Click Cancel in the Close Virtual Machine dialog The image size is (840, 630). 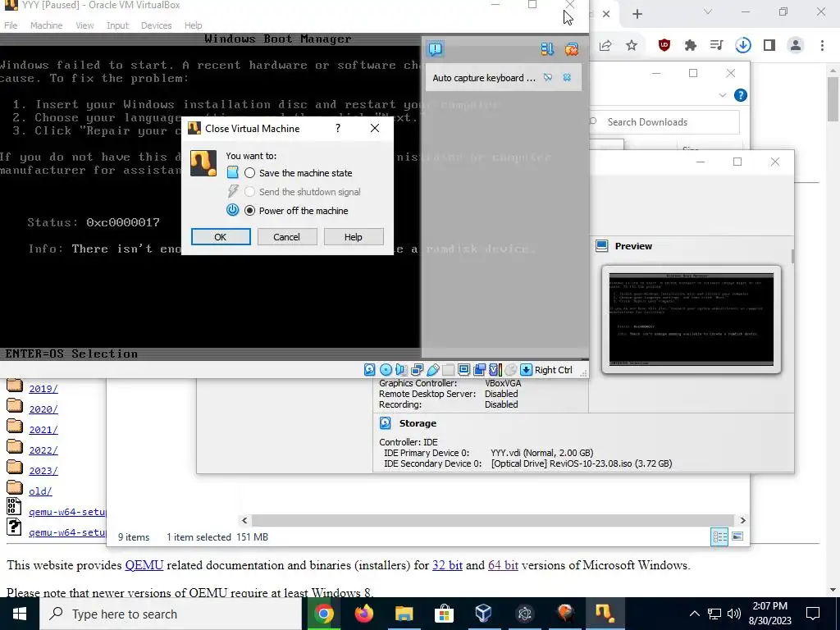[286, 237]
